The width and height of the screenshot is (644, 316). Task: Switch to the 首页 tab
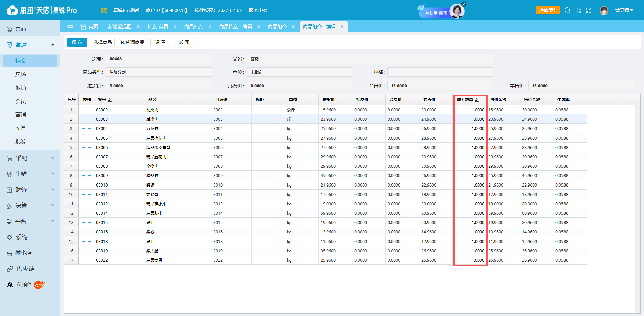click(90, 27)
